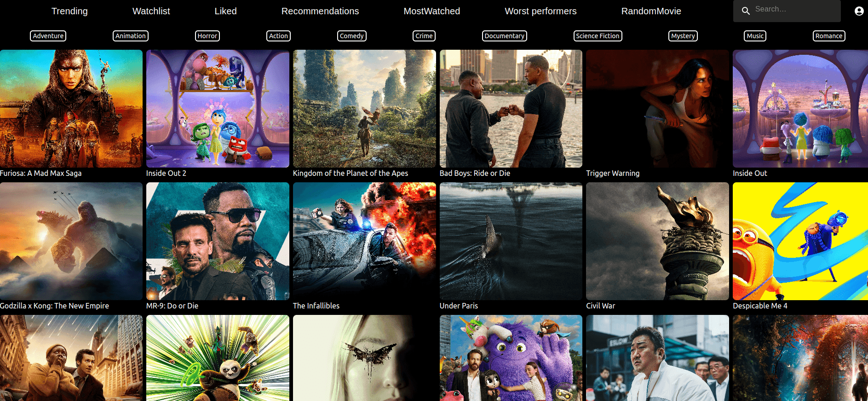Open the Inside Out 2 poster
This screenshot has height=401, width=868.
point(218,109)
